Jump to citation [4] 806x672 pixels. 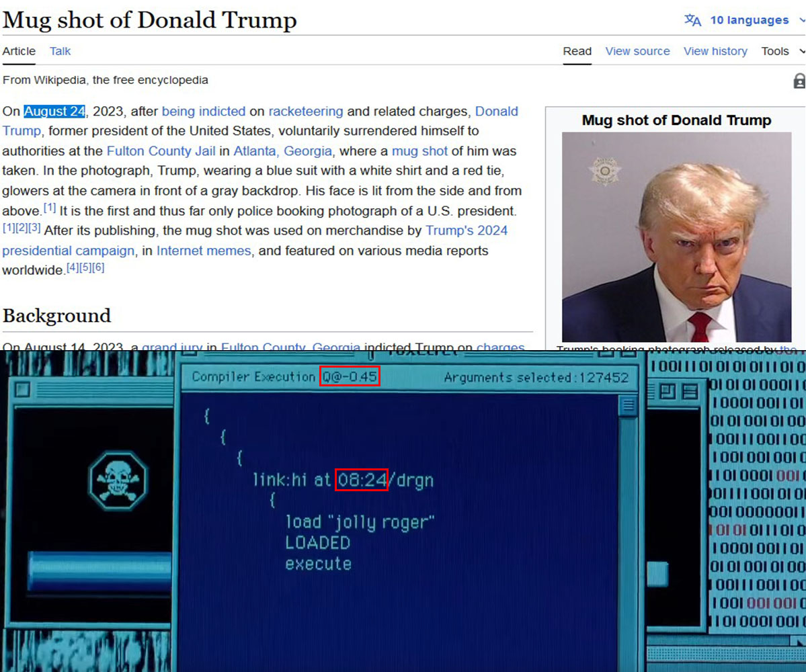pyautogui.click(x=73, y=267)
